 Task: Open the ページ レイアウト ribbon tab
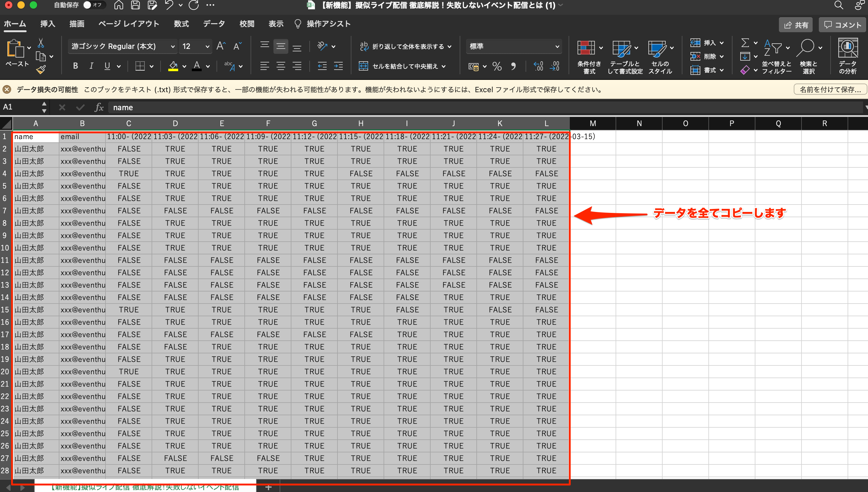[129, 24]
